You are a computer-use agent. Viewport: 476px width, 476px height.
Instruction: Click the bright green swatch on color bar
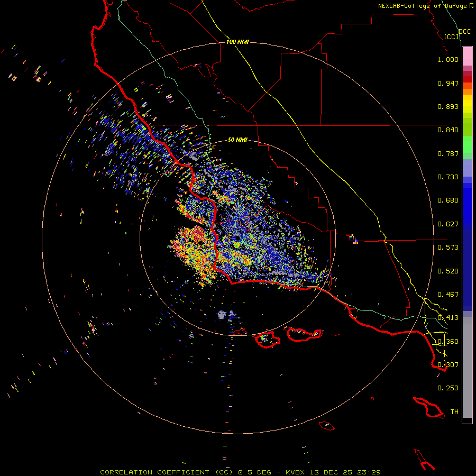click(x=467, y=144)
